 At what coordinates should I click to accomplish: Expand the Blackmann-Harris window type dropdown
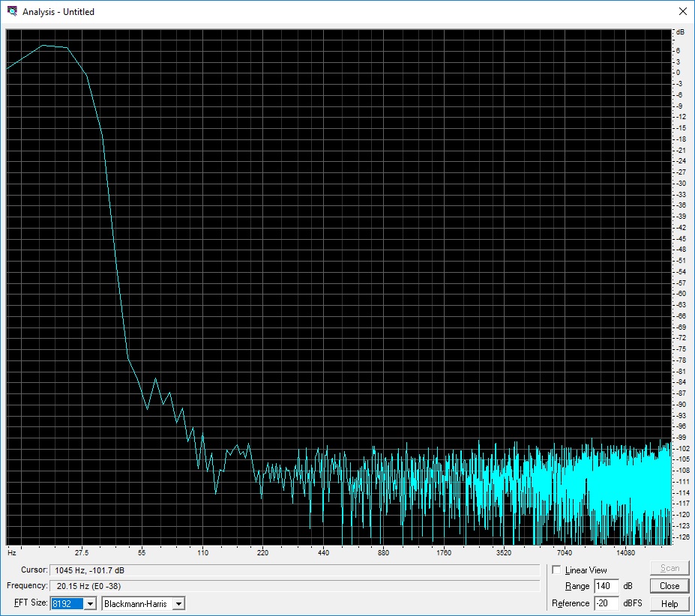coord(178,603)
